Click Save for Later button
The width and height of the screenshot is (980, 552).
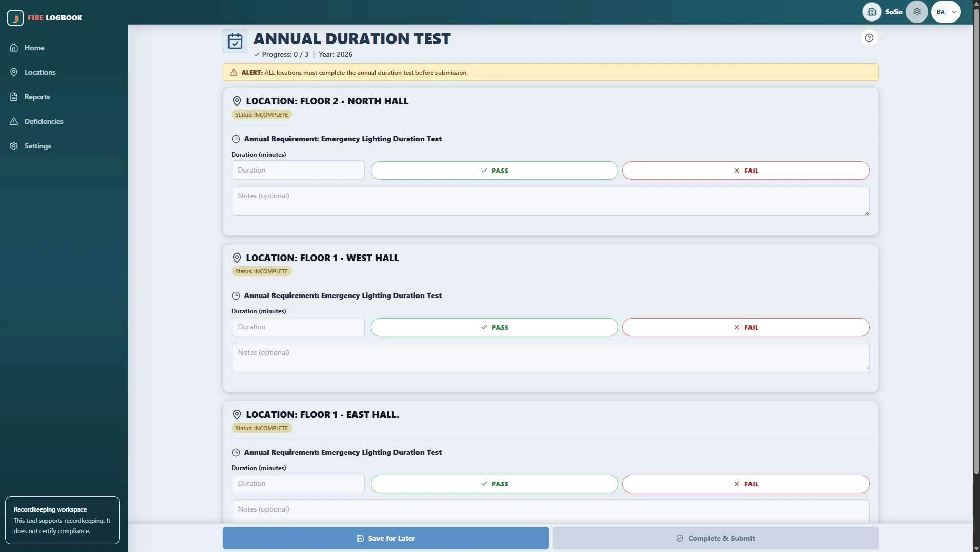pyautogui.click(x=385, y=538)
